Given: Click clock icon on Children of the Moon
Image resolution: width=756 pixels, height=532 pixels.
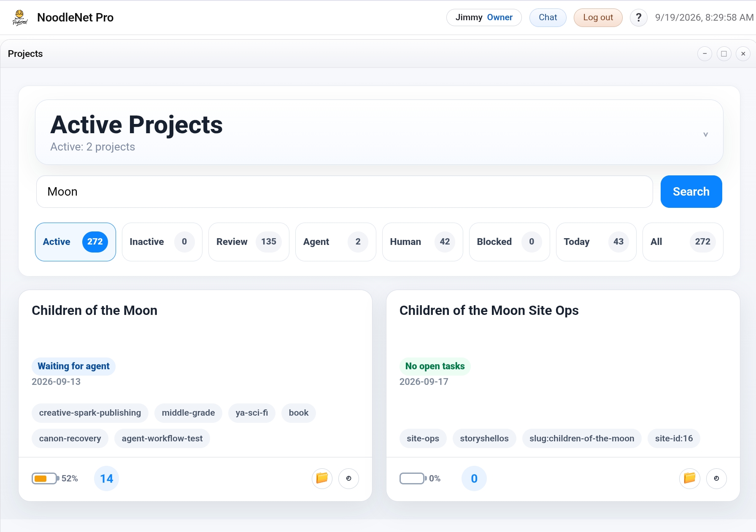Looking at the screenshot, I should pyautogui.click(x=349, y=478).
